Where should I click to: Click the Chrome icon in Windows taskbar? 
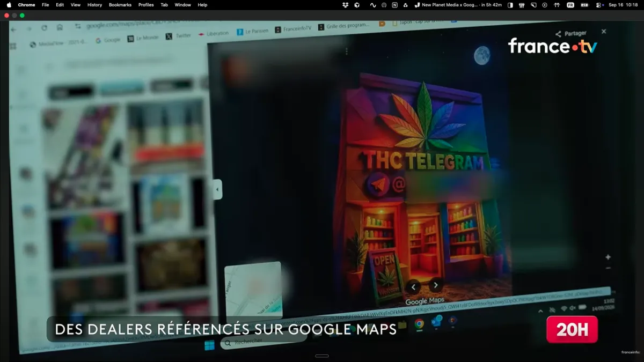pyautogui.click(x=419, y=323)
